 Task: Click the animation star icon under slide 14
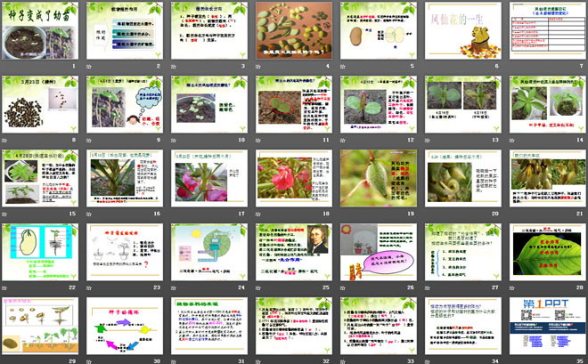pos(512,141)
